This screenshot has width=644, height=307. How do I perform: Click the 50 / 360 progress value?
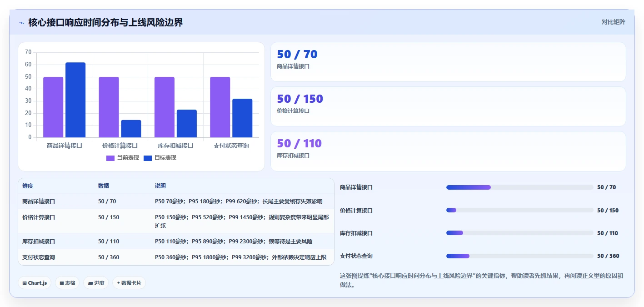pyautogui.click(x=608, y=256)
